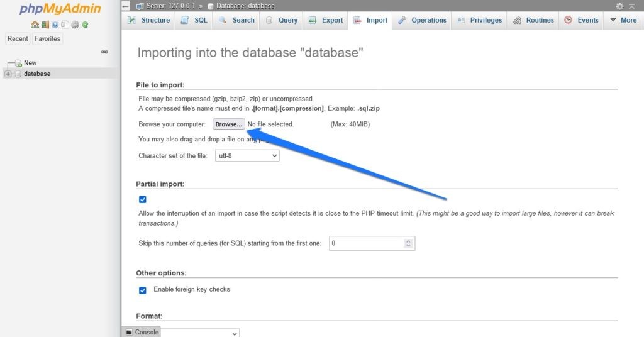This screenshot has width=644, height=337.
Task: Open the character set utf-8 dropdown
Action: click(246, 155)
